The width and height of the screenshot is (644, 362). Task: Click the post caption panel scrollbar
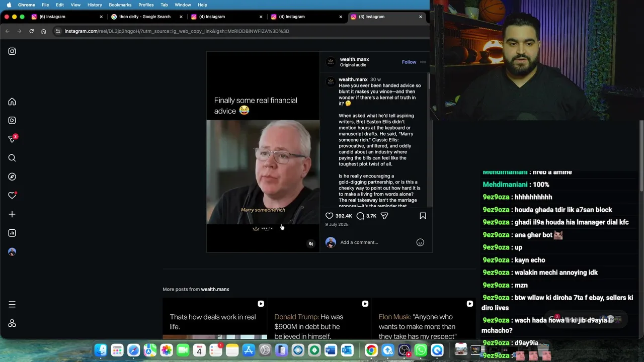(x=429, y=81)
